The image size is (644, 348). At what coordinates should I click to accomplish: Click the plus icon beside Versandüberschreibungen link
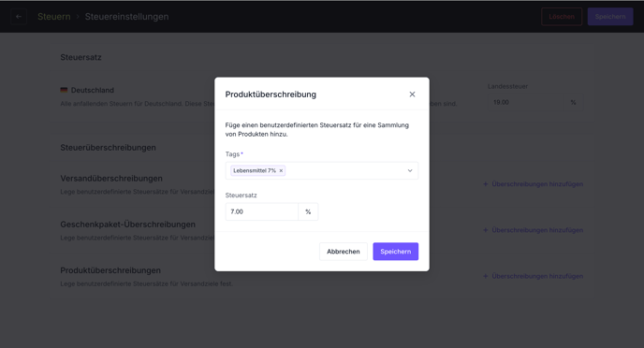click(486, 184)
